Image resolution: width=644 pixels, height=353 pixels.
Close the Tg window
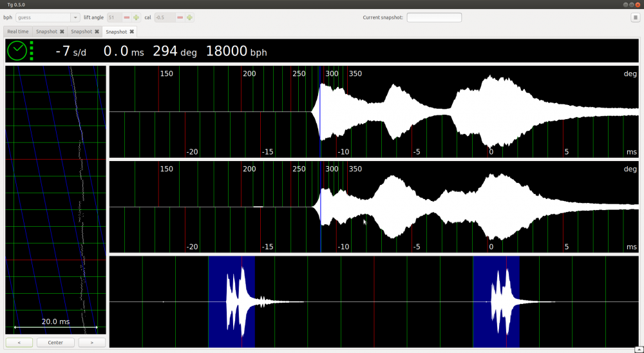(x=638, y=5)
